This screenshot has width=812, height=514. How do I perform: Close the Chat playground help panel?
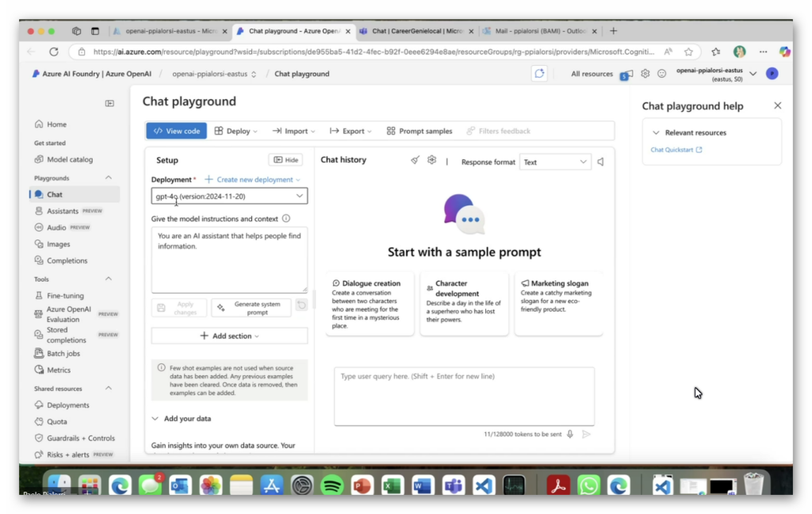coord(777,105)
